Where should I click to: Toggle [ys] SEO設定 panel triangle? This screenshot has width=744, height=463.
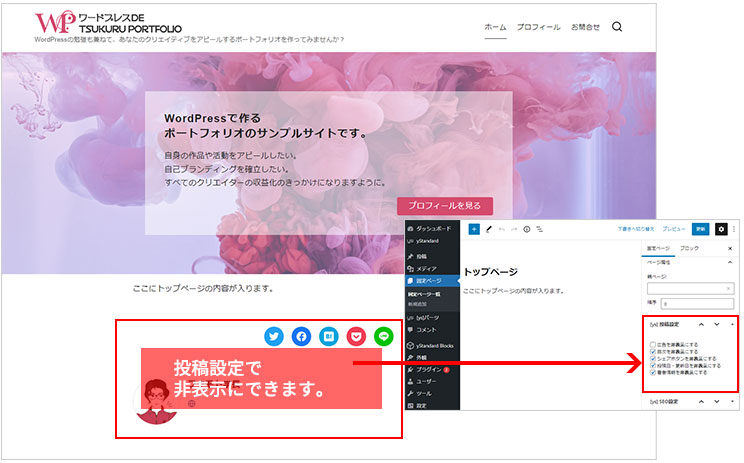[x=732, y=401]
